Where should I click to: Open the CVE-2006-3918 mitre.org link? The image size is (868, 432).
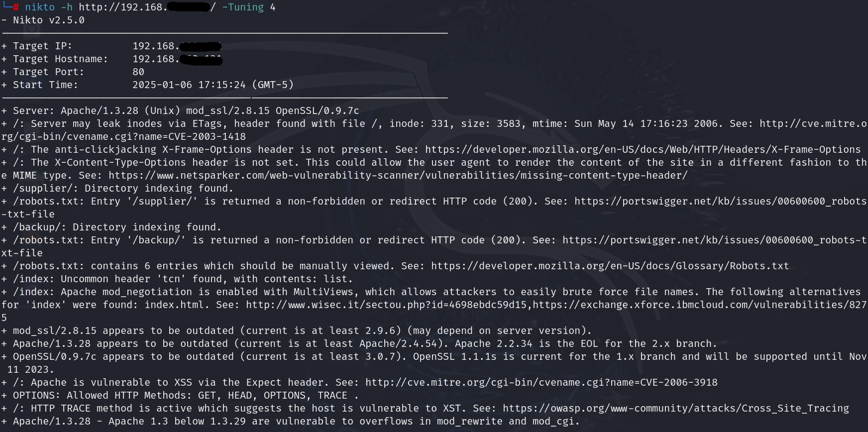(541, 383)
